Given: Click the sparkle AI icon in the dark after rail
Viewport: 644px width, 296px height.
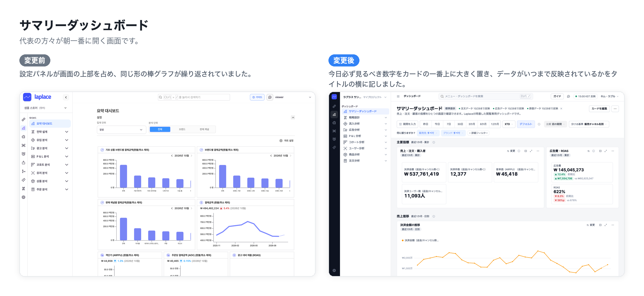Looking at the screenshot, I should (334, 147).
